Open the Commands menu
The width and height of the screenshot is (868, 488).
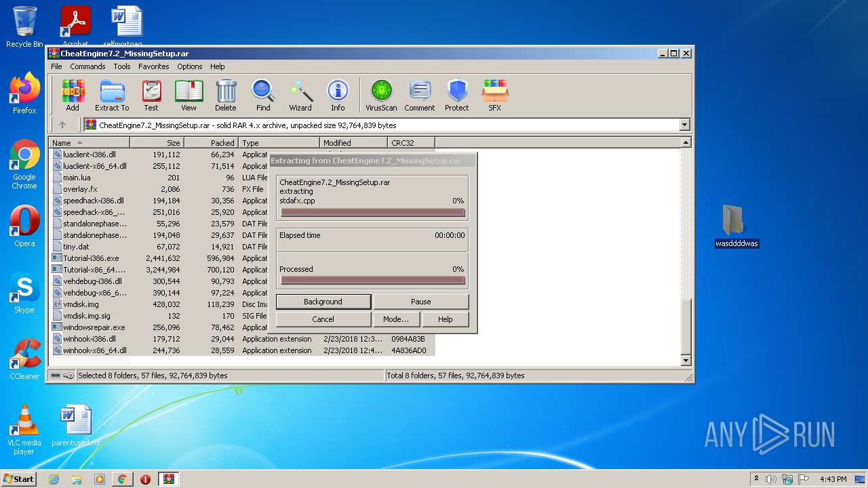coord(87,66)
